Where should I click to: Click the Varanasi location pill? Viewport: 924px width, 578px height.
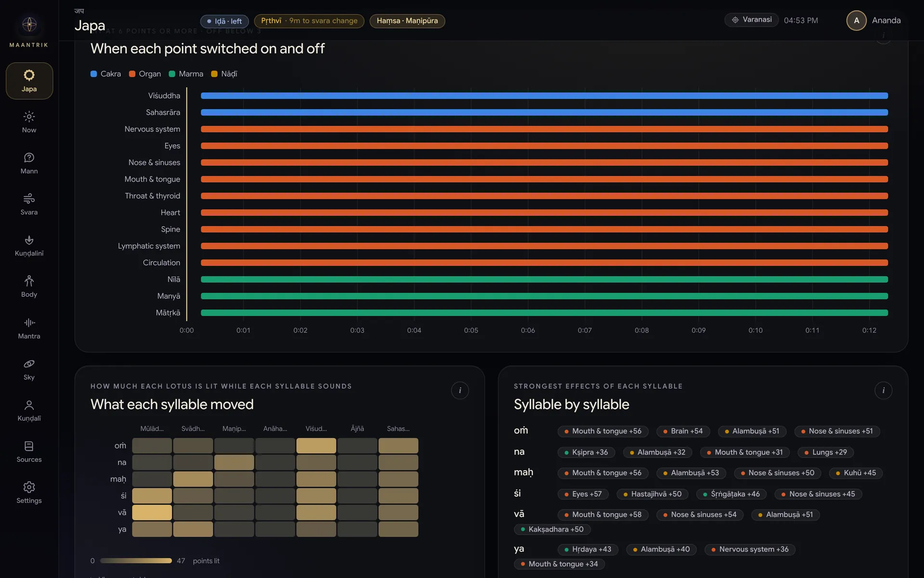pyautogui.click(x=751, y=20)
